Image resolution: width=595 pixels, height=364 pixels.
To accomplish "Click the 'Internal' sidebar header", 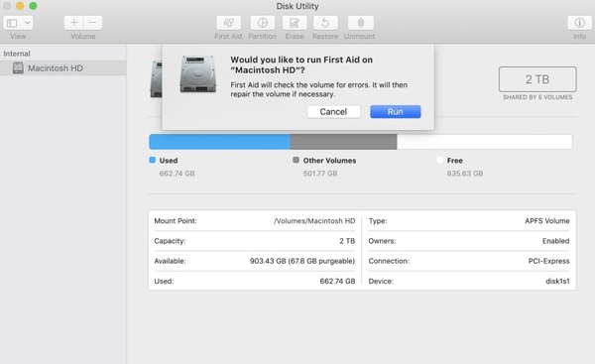I will [17, 54].
